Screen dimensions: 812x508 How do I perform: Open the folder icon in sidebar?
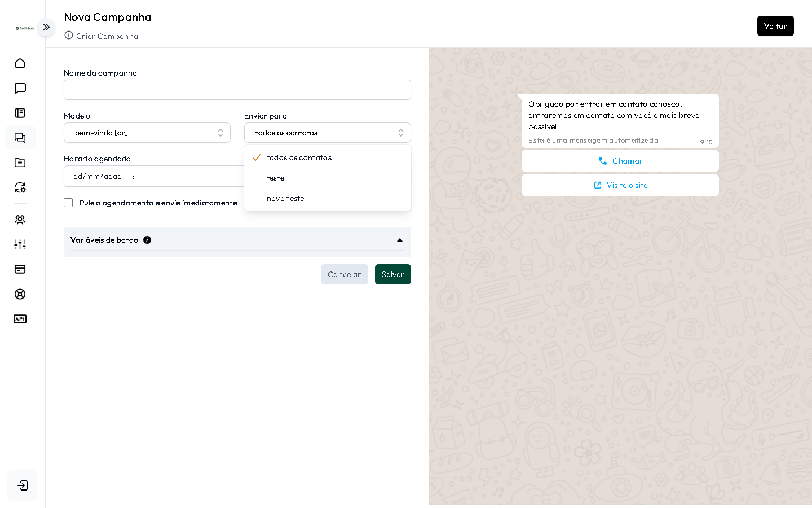20,163
